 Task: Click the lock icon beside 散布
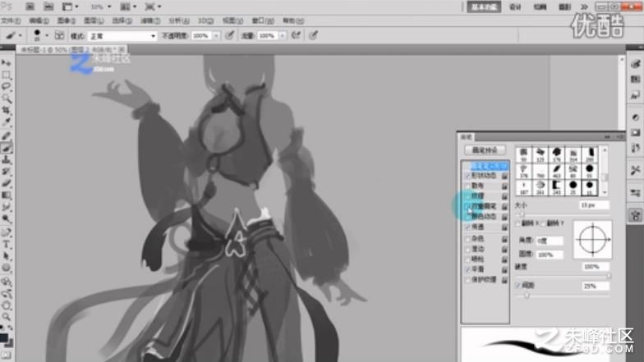[504, 186]
